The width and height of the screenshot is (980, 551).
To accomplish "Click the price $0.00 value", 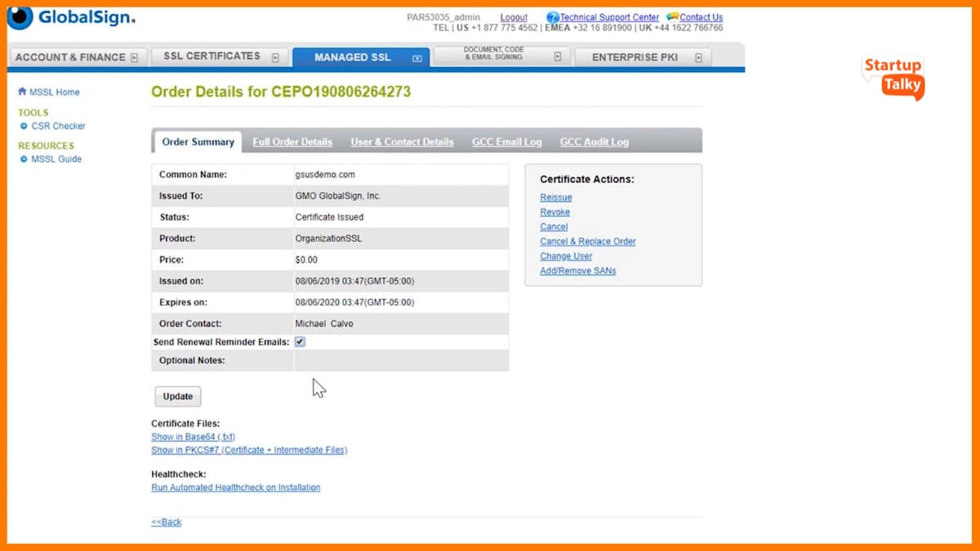I will pyautogui.click(x=306, y=260).
